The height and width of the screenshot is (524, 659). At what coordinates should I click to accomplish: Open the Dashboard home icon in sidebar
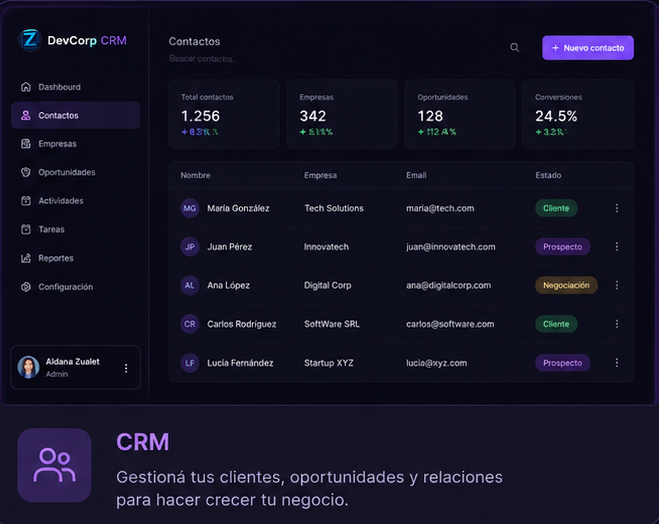[26, 87]
